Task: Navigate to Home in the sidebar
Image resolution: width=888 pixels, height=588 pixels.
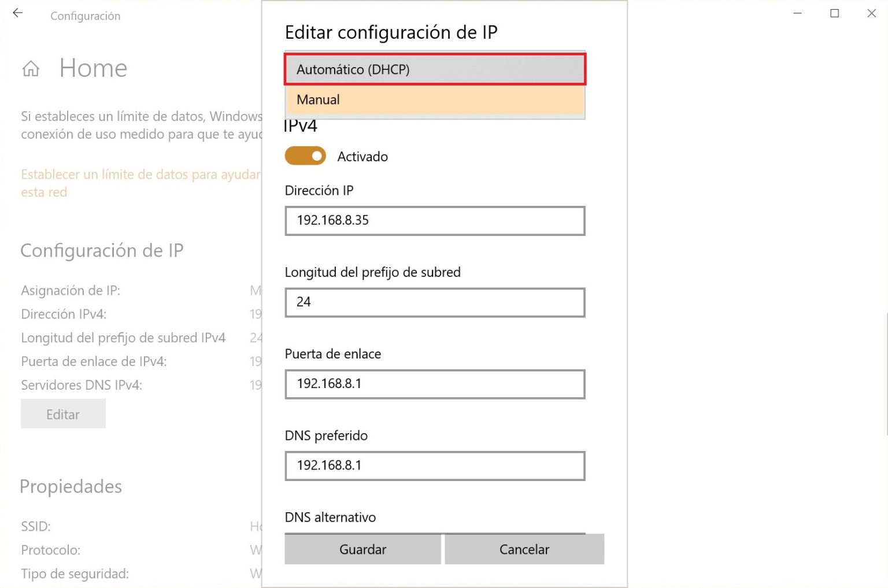Action: tap(92, 68)
